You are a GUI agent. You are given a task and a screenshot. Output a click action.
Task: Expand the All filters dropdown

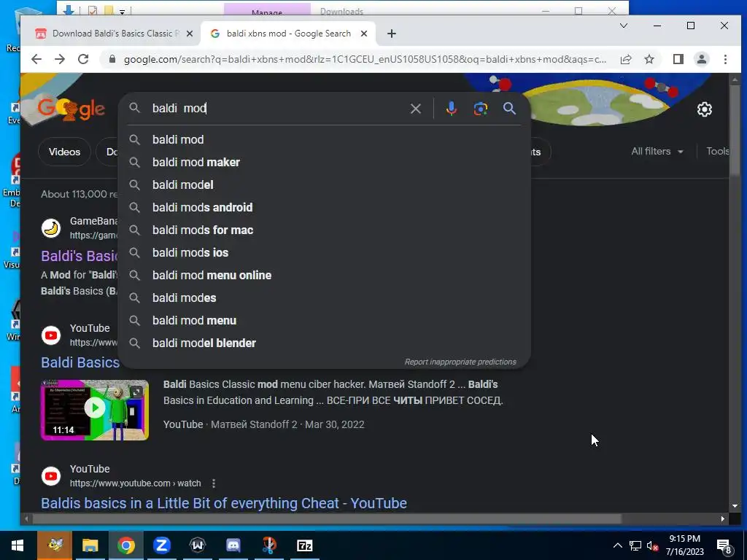(657, 152)
